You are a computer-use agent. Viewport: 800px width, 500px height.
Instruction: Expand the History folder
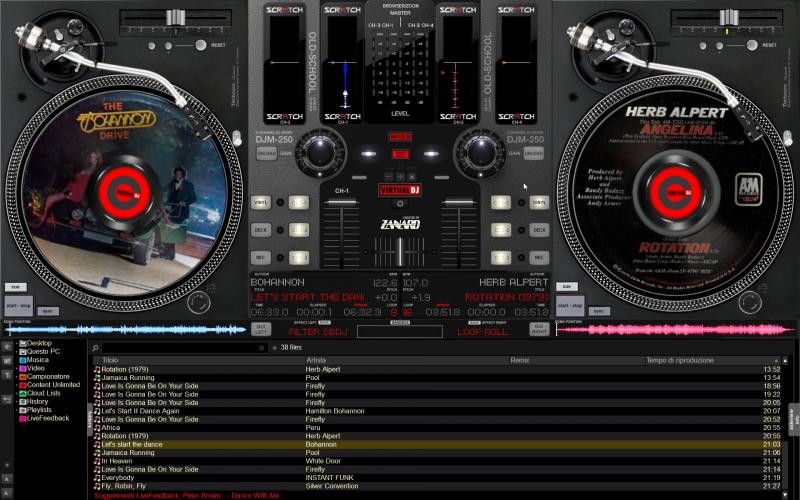click(x=16, y=402)
